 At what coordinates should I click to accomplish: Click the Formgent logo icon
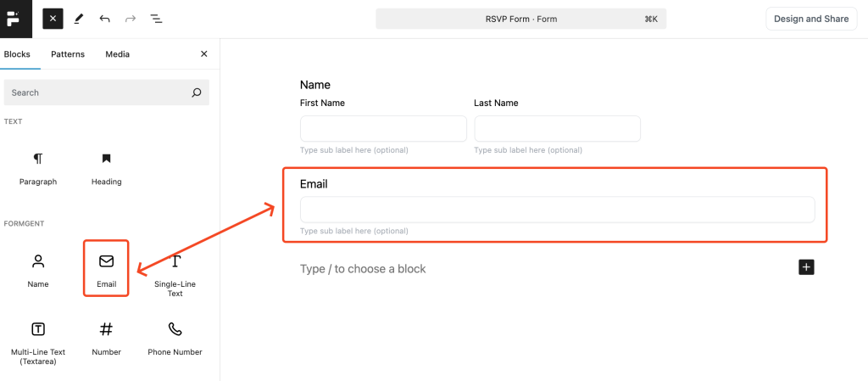tap(15, 19)
